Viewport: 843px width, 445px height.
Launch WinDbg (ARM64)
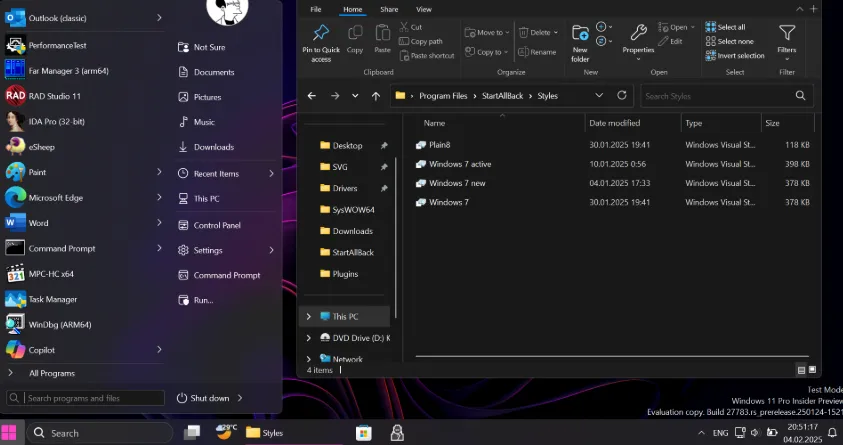click(83, 324)
